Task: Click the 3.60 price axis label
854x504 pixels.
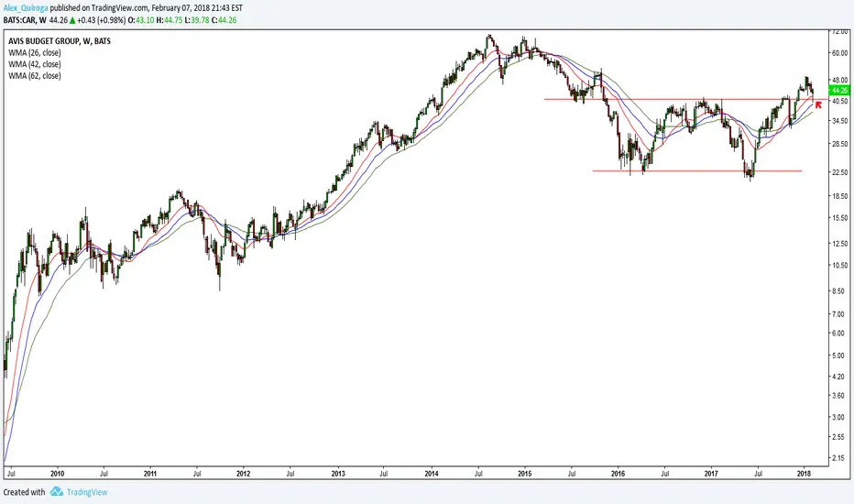Action: point(840,396)
